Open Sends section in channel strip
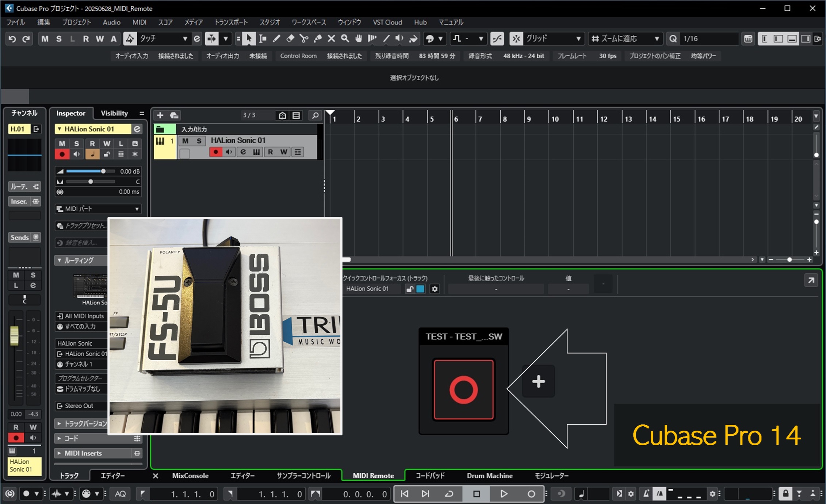Screen dimensions: 826x504 point(24,238)
